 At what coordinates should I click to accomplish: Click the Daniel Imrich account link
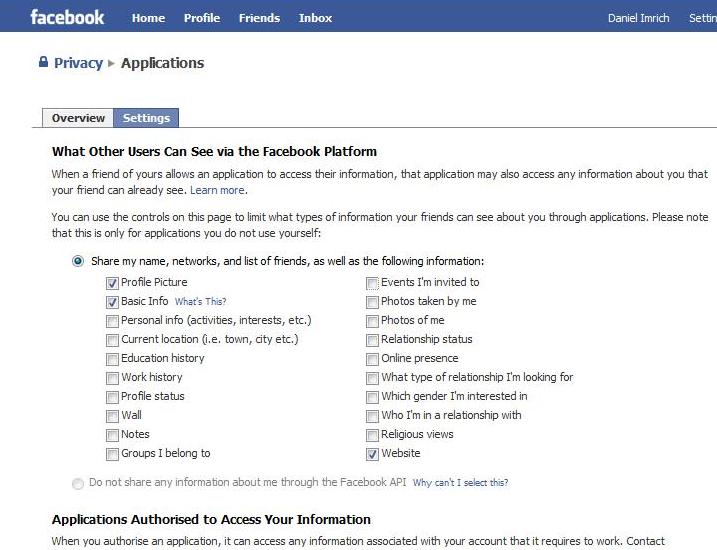click(x=638, y=18)
